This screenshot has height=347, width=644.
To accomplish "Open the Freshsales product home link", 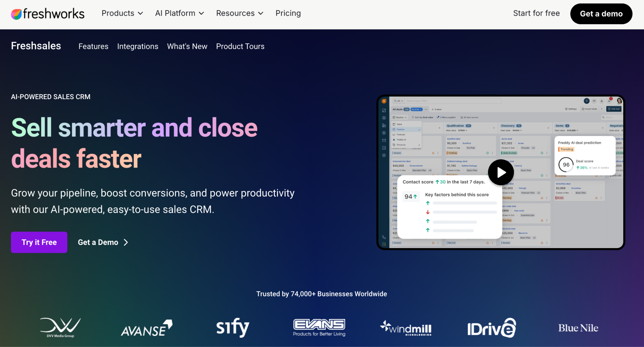I will (36, 46).
